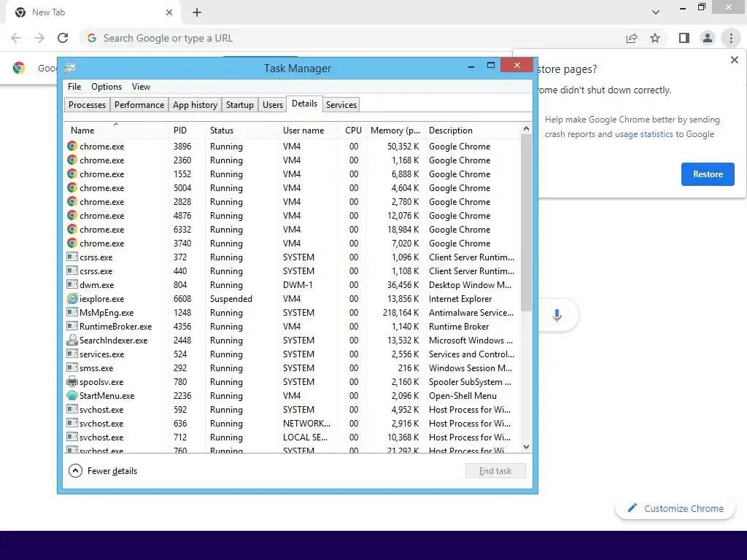Select the chrome.exe icon with PID 3896

click(72, 146)
